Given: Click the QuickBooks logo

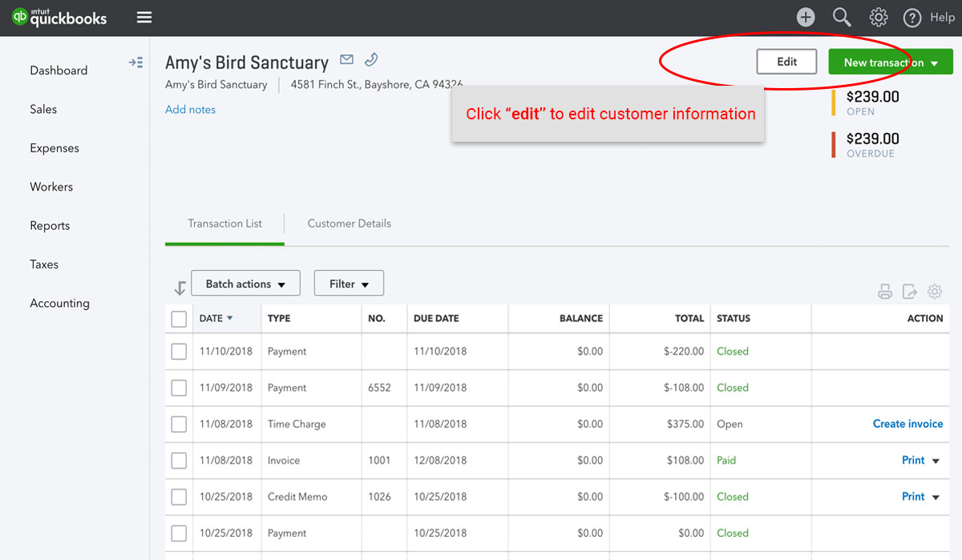Looking at the screenshot, I should (x=59, y=17).
